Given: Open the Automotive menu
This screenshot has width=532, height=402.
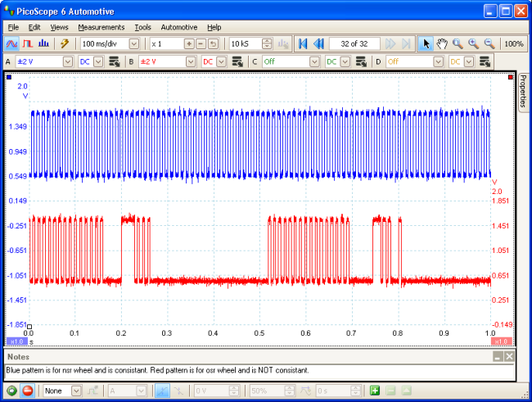Looking at the screenshot, I should click(178, 27).
